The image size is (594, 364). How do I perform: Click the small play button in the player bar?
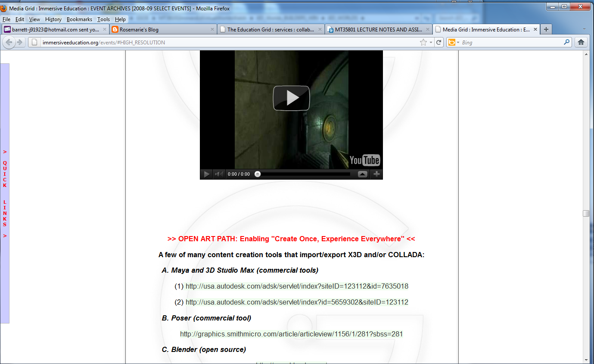click(x=207, y=174)
